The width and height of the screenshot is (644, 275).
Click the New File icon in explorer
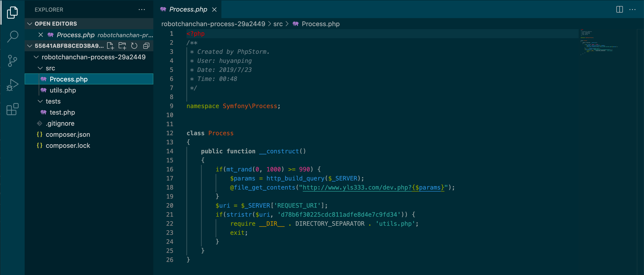click(110, 46)
